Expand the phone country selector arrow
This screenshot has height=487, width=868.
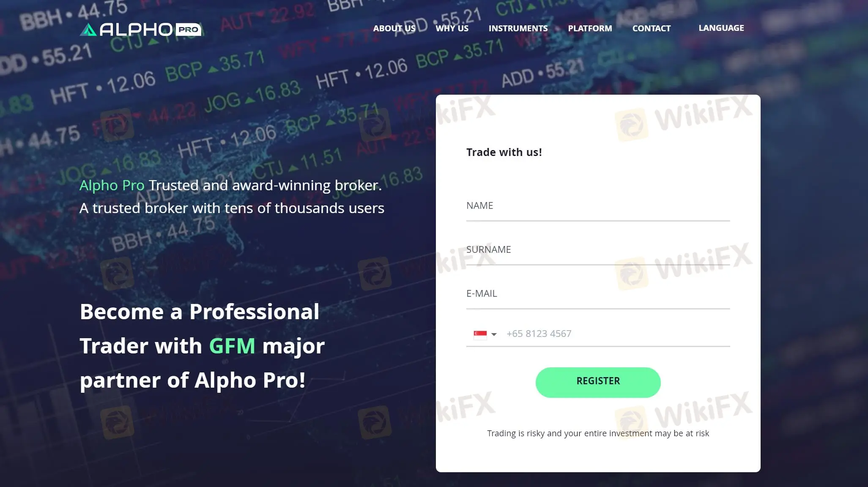[494, 333]
